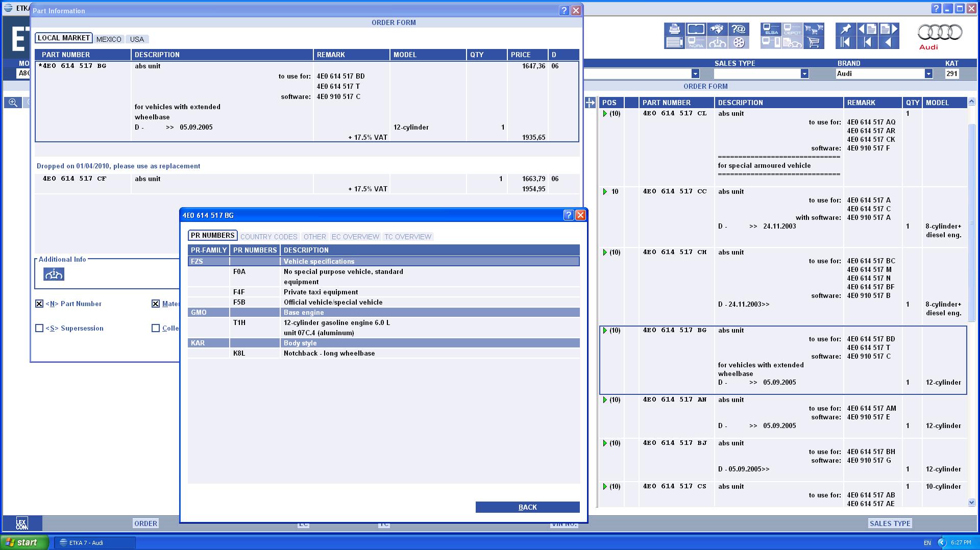The width and height of the screenshot is (980, 550).
Task: Open the Brand dropdown showing Audi
Action: click(x=928, y=73)
